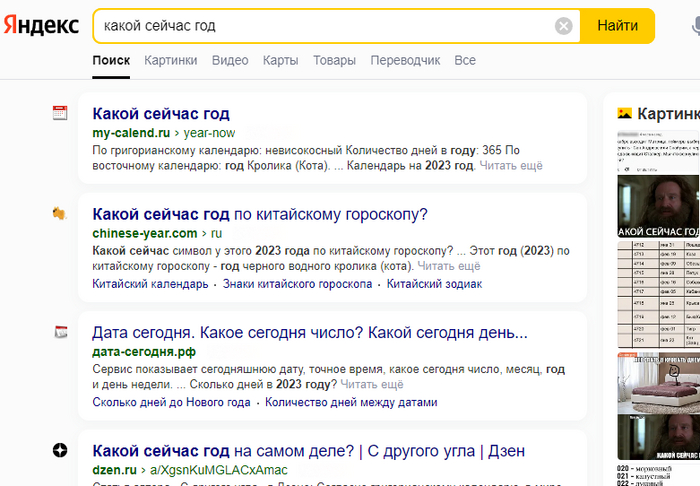This screenshot has height=486, width=700.
Task: Click the Картинки panel picture icon
Action: [x=624, y=113]
